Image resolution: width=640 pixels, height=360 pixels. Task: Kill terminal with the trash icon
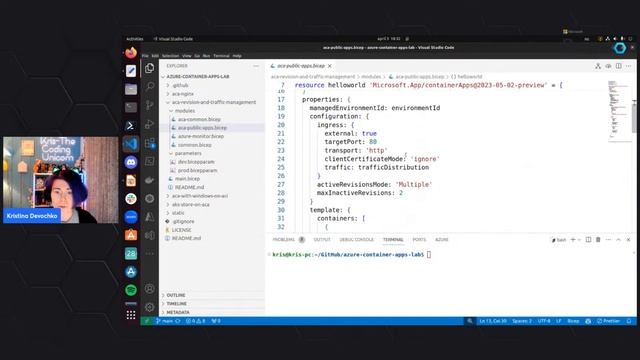pos(598,240)
